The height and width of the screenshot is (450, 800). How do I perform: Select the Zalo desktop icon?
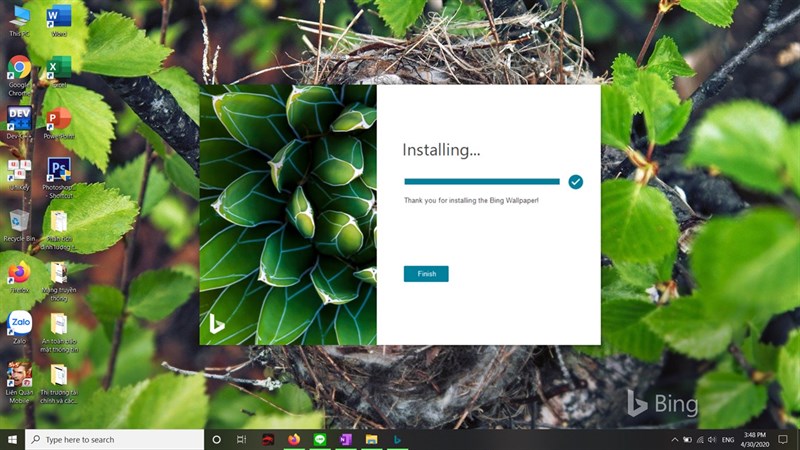coord(19,327)
